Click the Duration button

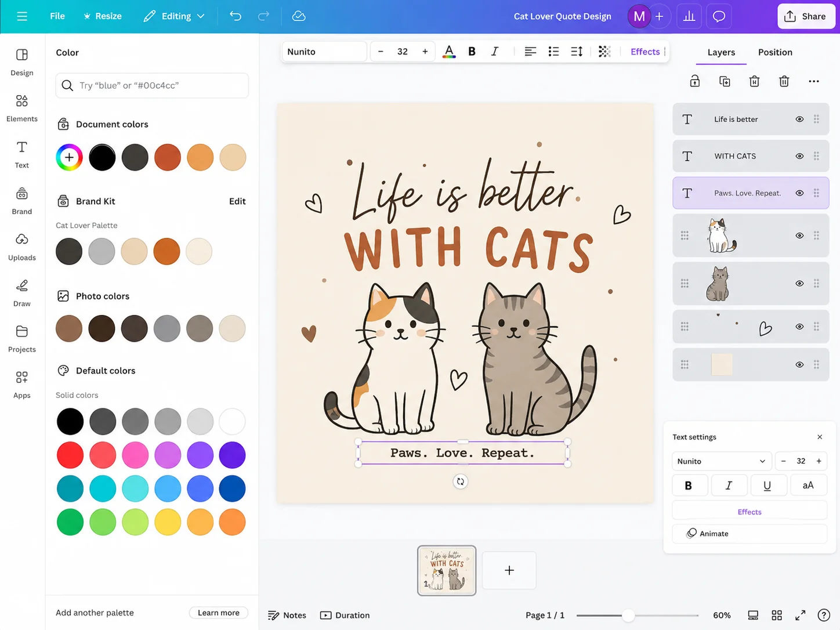[345, 615]
